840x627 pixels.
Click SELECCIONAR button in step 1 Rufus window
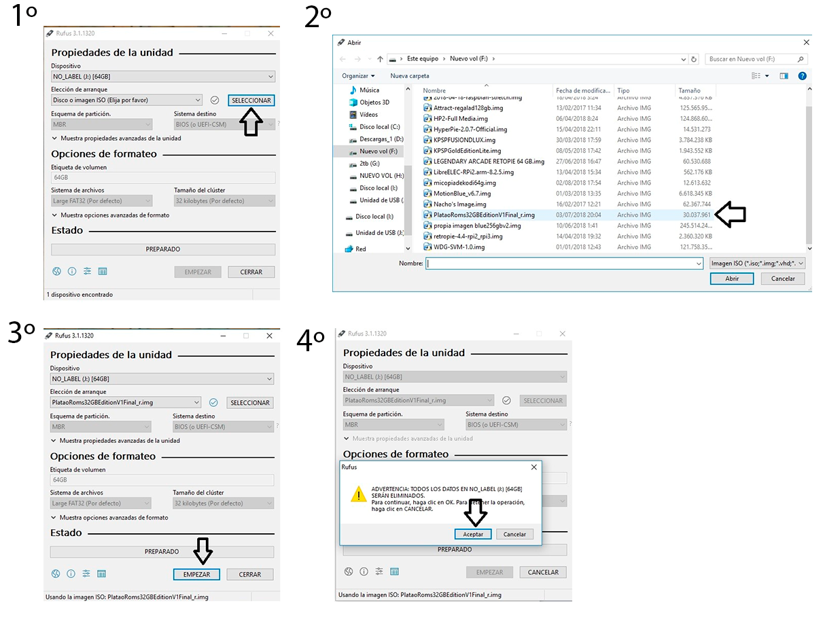pyautogui.click(x=251, y=101)
